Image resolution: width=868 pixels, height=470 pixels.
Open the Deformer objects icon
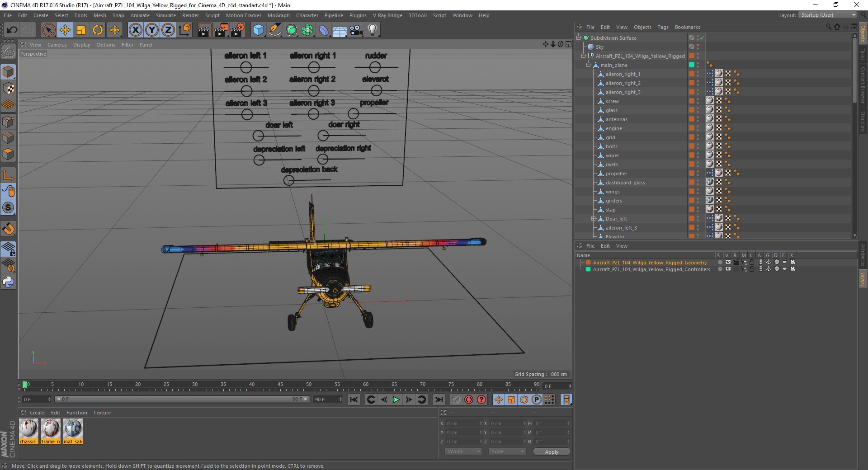pyautogui.click(x=324, y=30)
